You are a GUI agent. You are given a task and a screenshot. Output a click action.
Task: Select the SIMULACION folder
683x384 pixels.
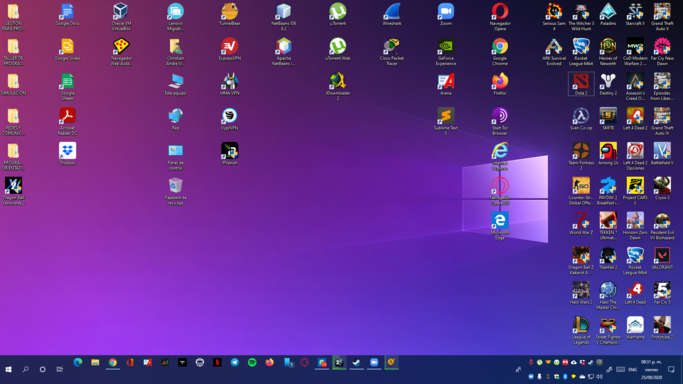pos(14,84)
